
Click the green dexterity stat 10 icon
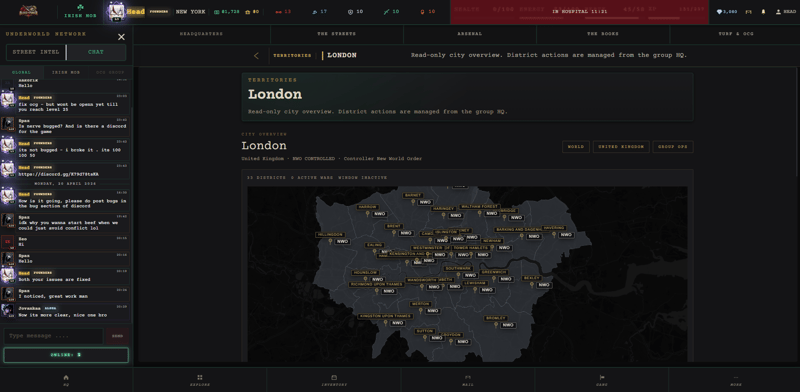pyautogui.click(x=386, y=12)
